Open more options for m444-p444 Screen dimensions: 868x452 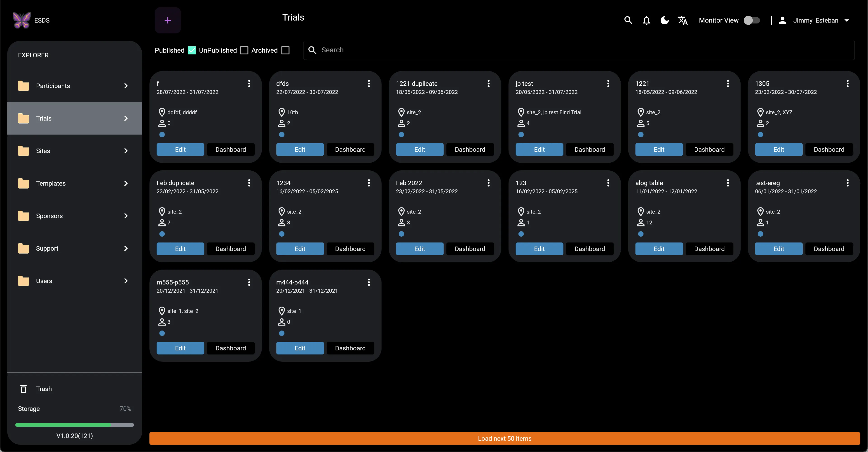click(369, 282)
